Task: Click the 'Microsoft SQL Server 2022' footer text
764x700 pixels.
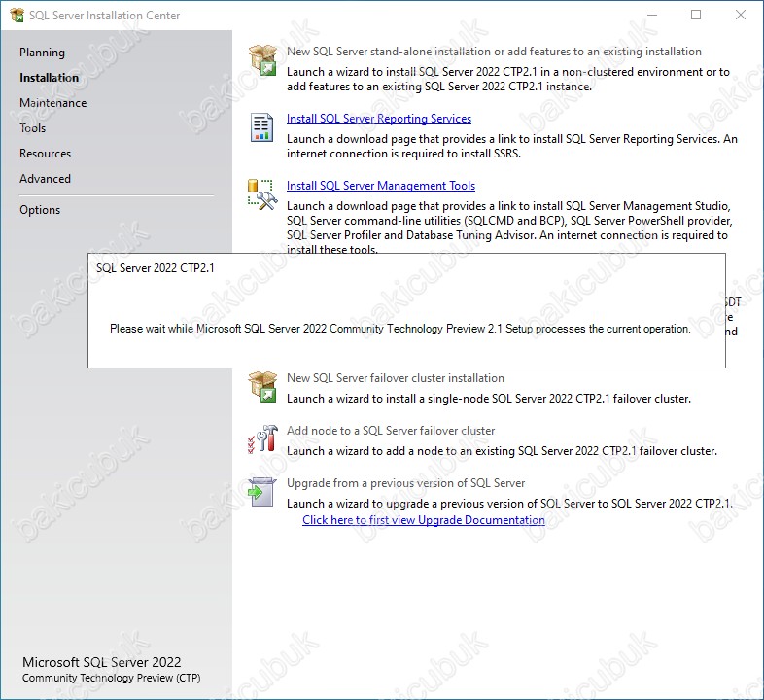Action: coord(102,662)
